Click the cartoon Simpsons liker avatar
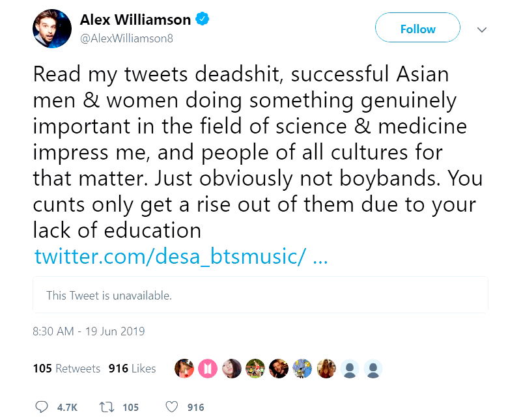This screenshot has height=420, width=521. (302, 369)
